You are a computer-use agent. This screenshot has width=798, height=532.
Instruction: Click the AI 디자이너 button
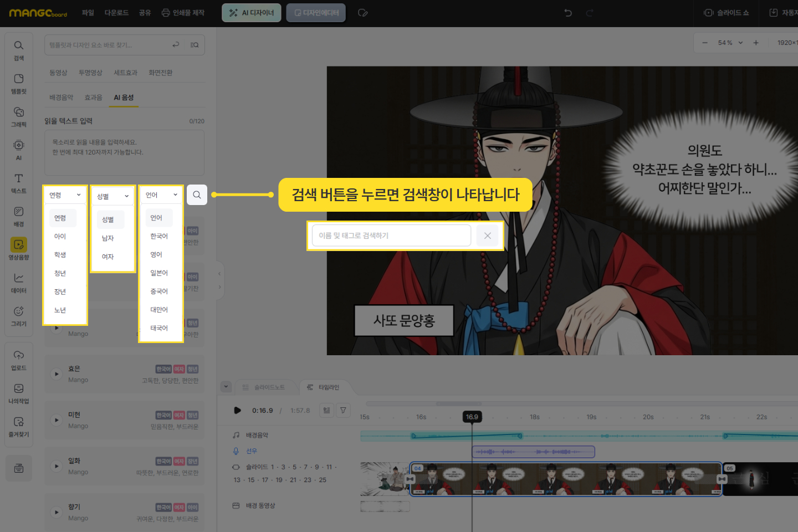(x=252, y=13)
